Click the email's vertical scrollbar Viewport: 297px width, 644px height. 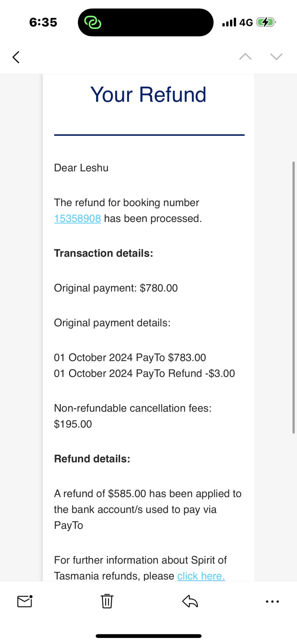[x=293, y=297]
